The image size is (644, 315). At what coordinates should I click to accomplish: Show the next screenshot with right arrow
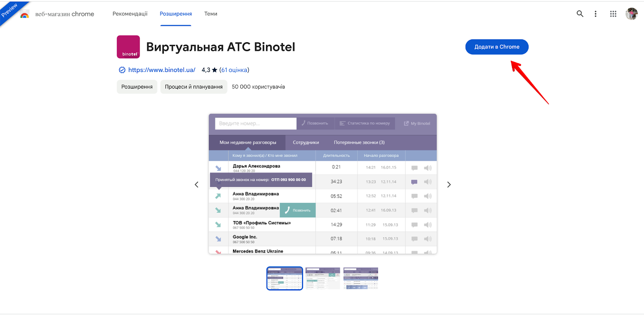449,185
